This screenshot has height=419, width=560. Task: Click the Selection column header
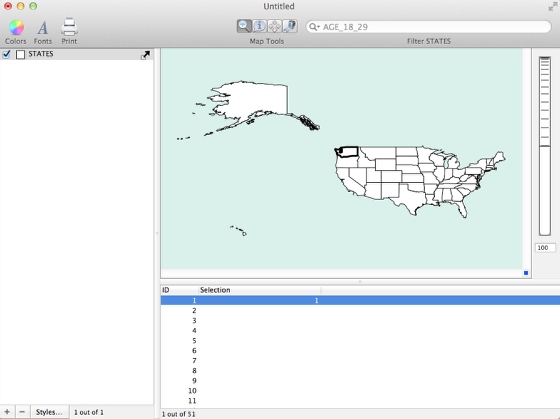point(260,290)
